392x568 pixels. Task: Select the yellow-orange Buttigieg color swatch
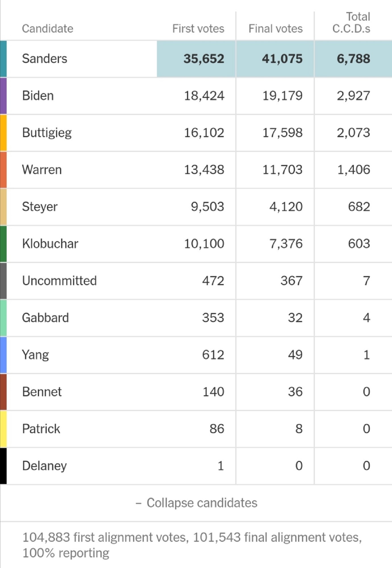(x=3, y=133)
